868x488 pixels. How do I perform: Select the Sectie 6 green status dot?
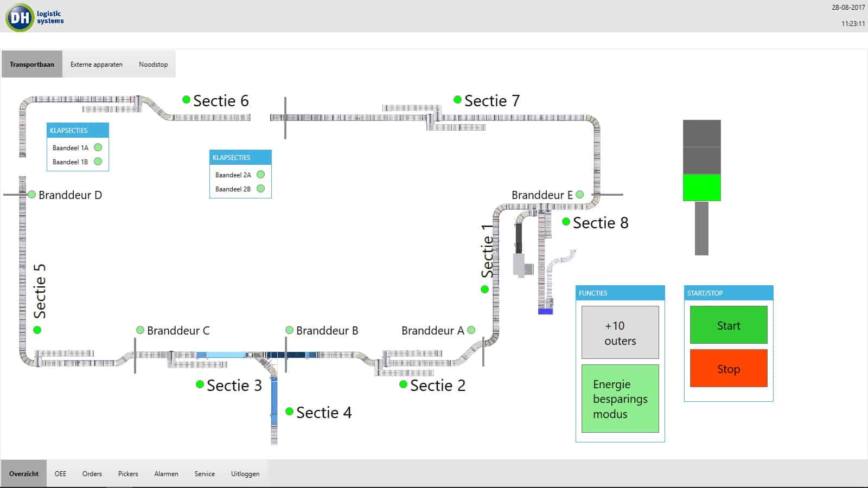click(186, 100)
